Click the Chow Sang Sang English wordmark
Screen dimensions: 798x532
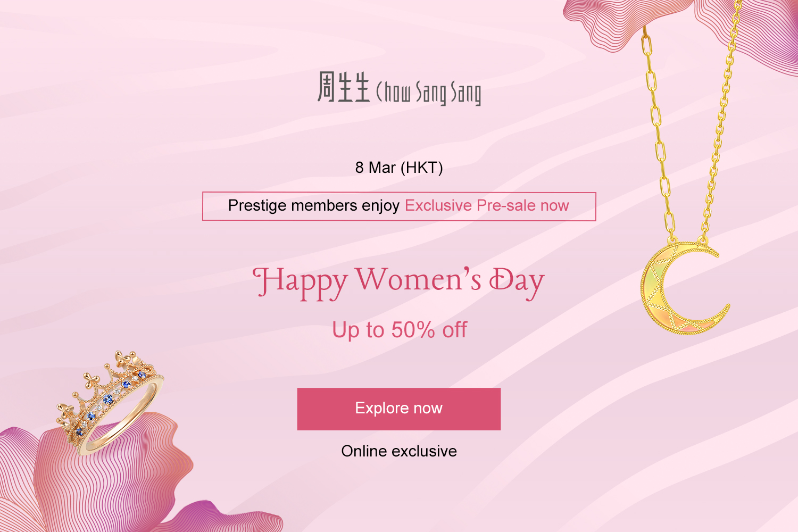pos(429,93)
